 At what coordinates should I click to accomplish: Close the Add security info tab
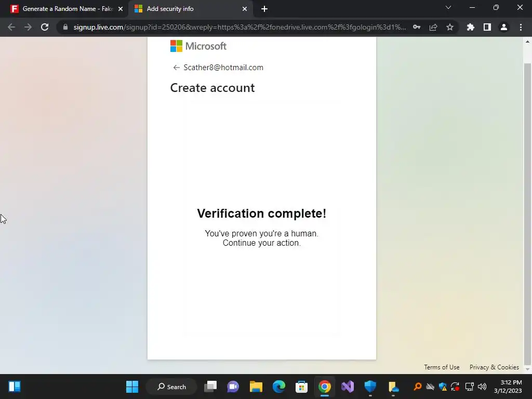point(245,9)
